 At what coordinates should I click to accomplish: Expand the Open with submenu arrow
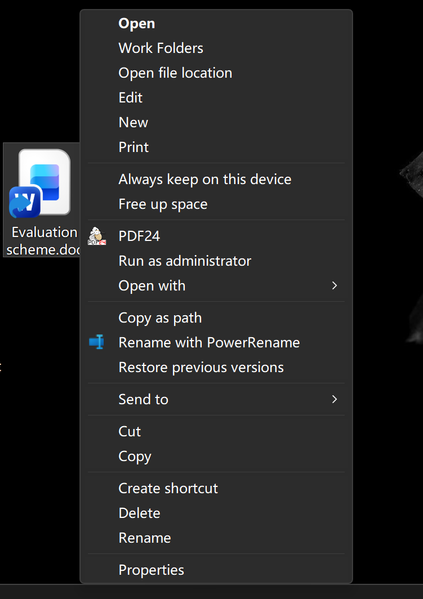334,286
